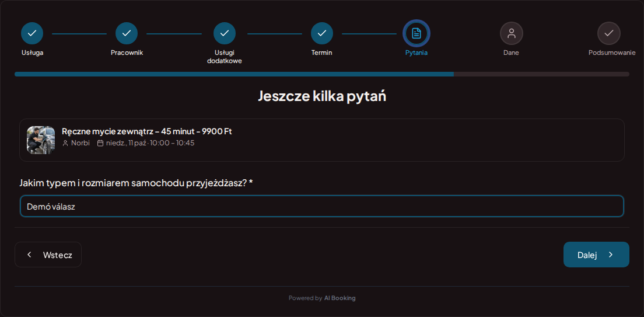Click the Termin step checkmark circle
This screenshot has height=317, width=644.
pos(322,33)
